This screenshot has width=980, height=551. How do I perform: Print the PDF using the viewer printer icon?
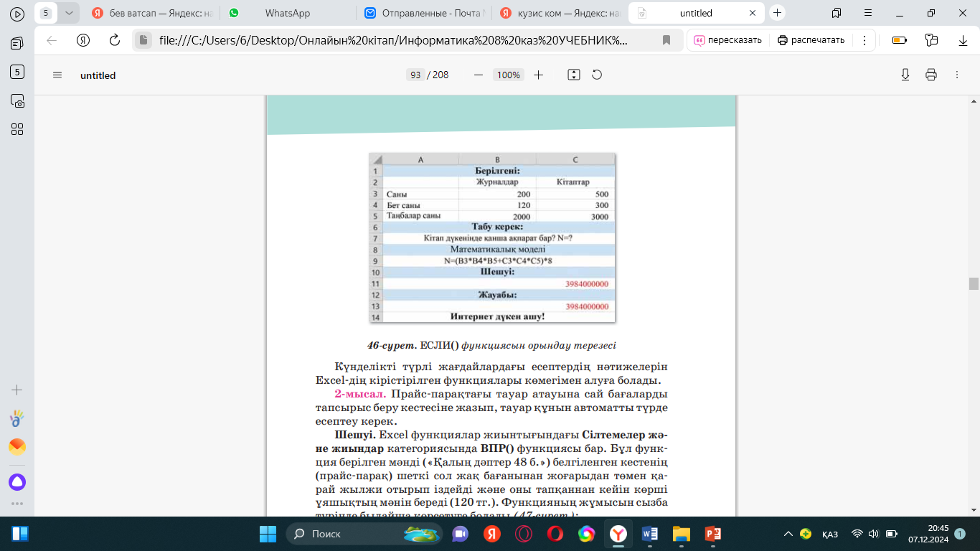(931, 75)
